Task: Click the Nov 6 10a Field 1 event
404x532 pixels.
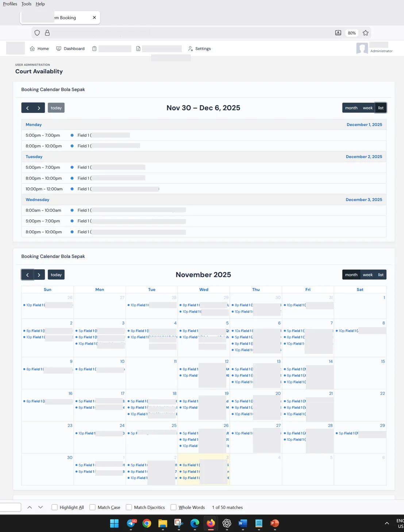Action: [x=256, y=331]
